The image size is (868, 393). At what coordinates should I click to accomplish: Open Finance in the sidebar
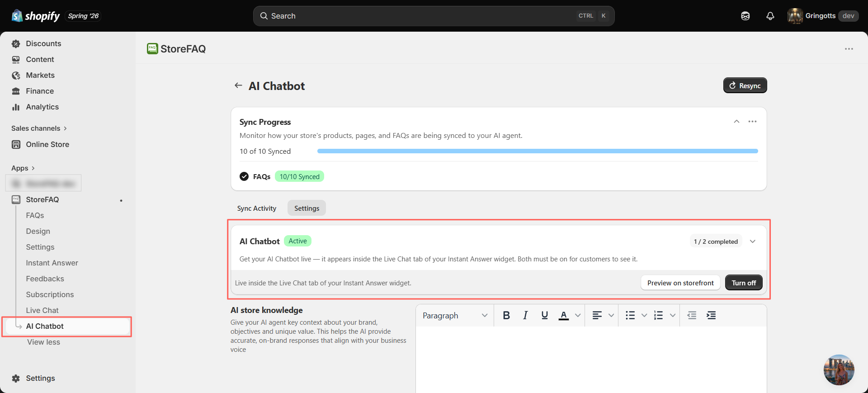pyautogui.click(x=40, y=91)
